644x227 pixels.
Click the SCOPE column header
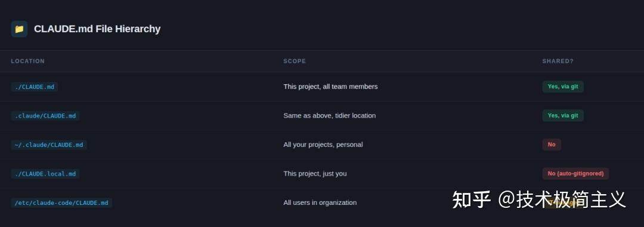coord(295,61)
